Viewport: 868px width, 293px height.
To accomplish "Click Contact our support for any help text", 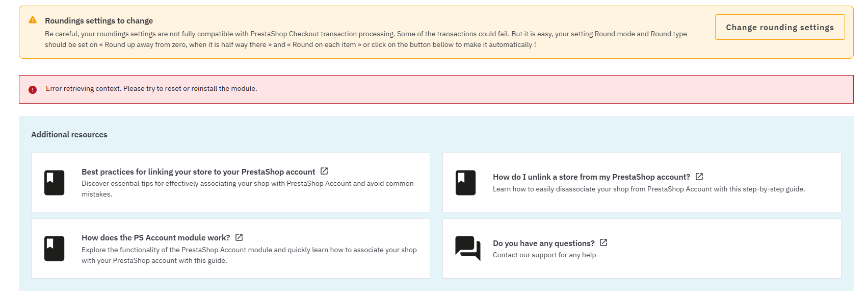I will pos(544,255).
